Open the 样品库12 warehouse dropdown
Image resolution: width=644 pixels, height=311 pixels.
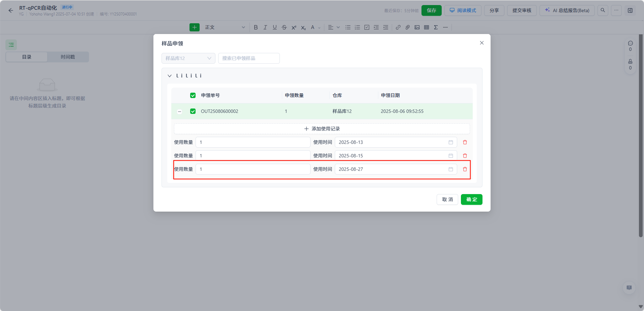(x=188, y=58)
